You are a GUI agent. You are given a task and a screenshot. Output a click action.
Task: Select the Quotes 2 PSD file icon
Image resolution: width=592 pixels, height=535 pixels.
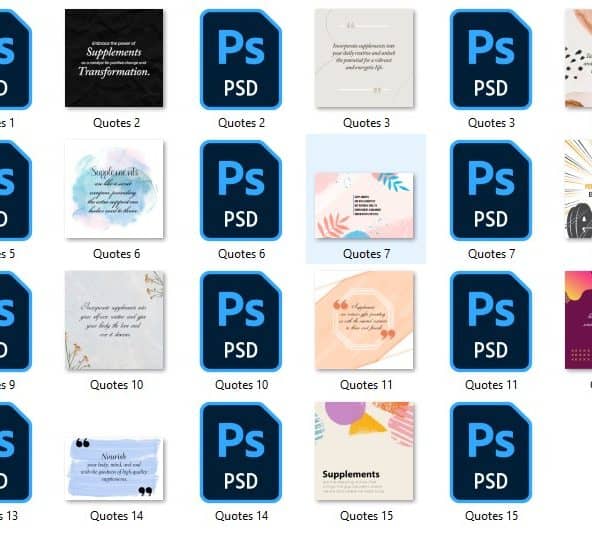pyautogui.click(x=241, y=59)
